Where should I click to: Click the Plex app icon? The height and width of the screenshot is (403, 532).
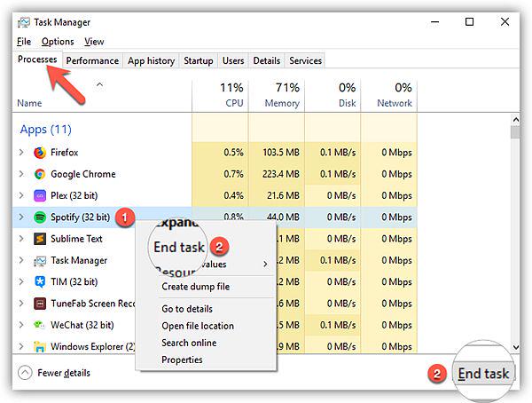(x=40, y=195)
